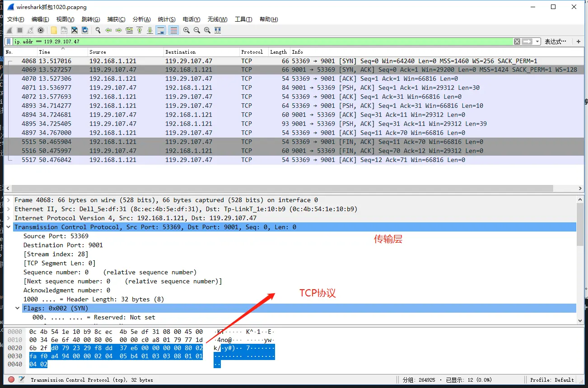Screen dimensions: 588x388
Task: Click the Open capture file folder icon
Action: click(x=54, y=30)
